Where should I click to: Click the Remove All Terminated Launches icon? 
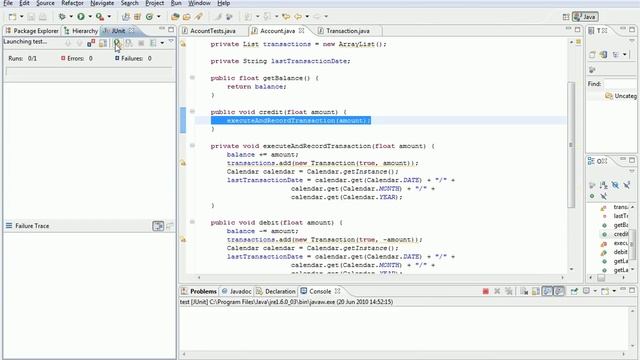coord(509,291)
